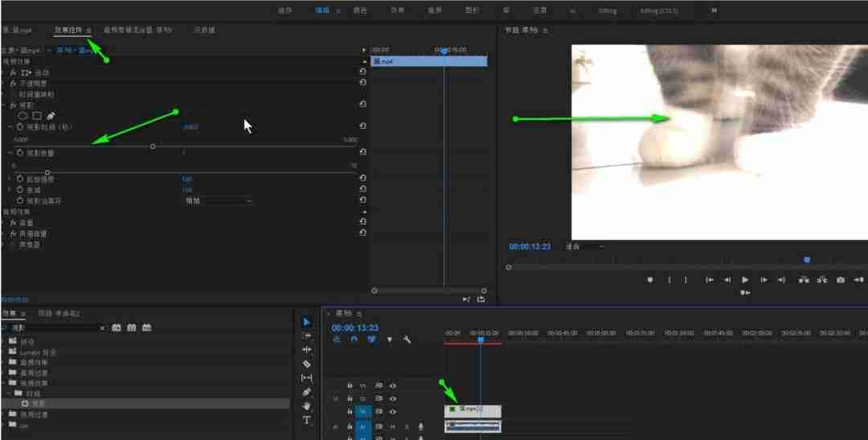This screenshot has width=868, height=440.
Task: Open the Program monitor zoom level dropdown
Action: (x=584, y=247)
